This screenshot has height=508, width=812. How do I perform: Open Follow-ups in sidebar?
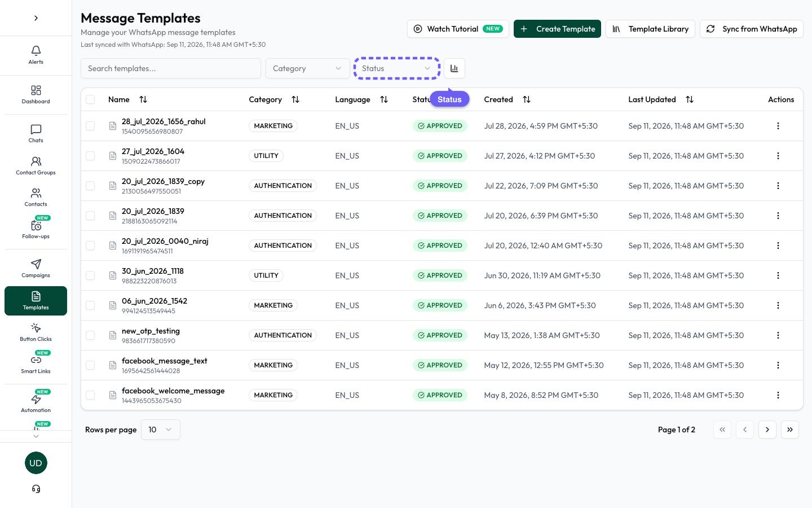(36, 229)
